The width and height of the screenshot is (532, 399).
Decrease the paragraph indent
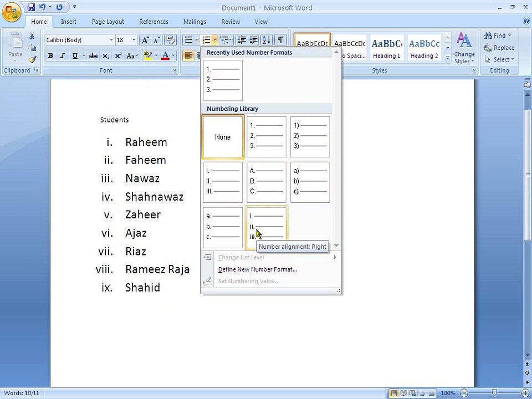coord(242,40)
